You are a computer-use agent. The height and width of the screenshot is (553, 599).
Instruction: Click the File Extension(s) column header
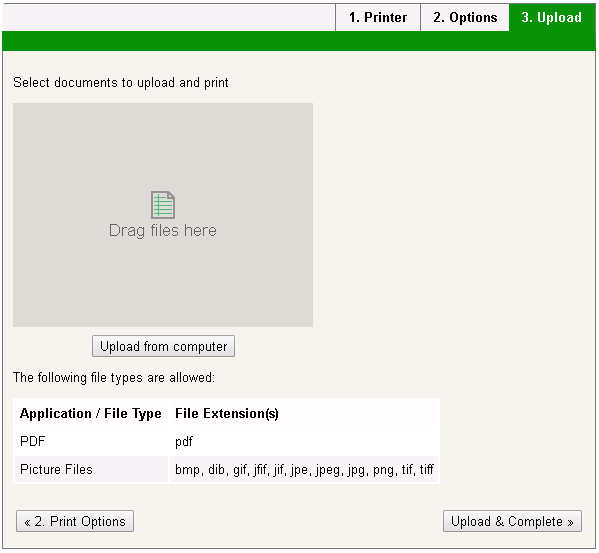[227, 413]
